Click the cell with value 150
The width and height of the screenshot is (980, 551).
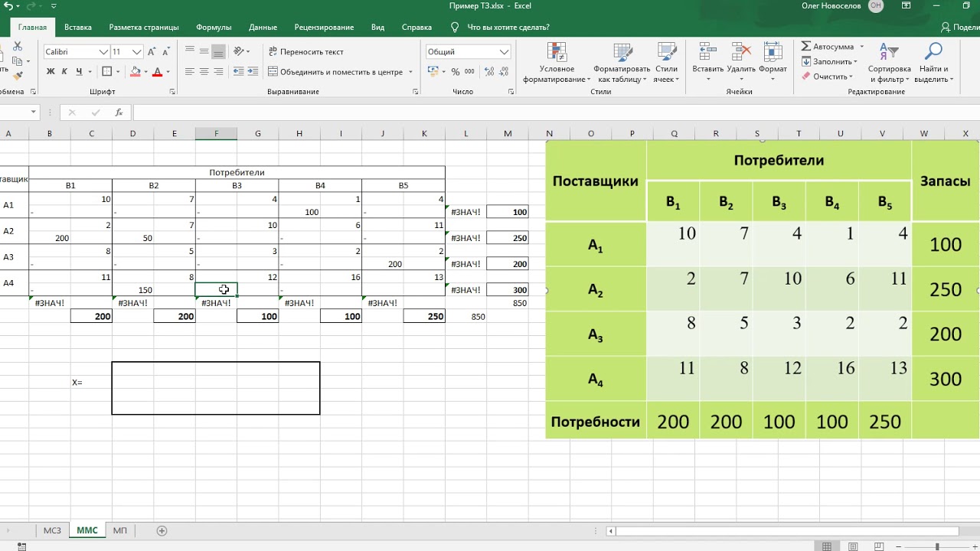[132, 290]
